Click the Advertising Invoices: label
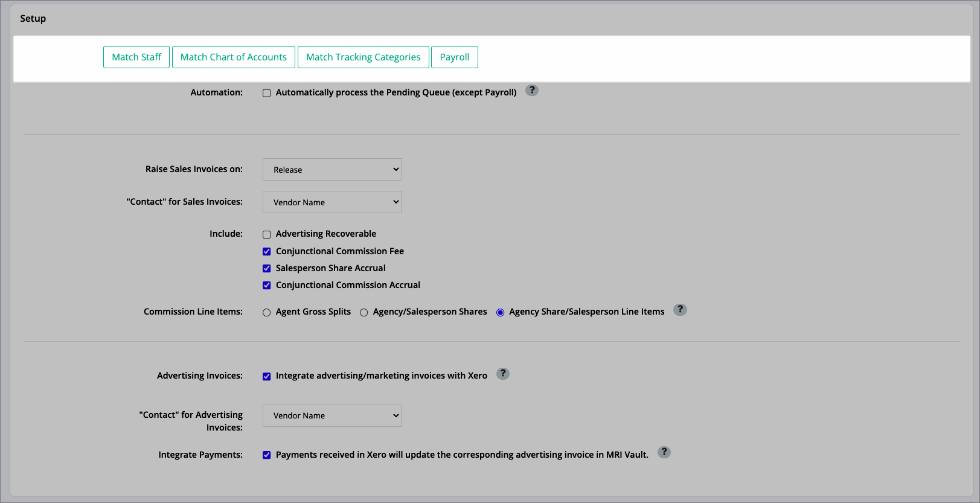This screenshot has height=503, width=980. pos(200,376)
